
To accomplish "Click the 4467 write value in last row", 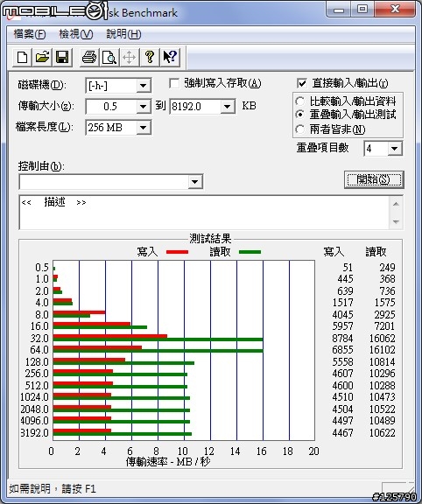I will (342, 432).
